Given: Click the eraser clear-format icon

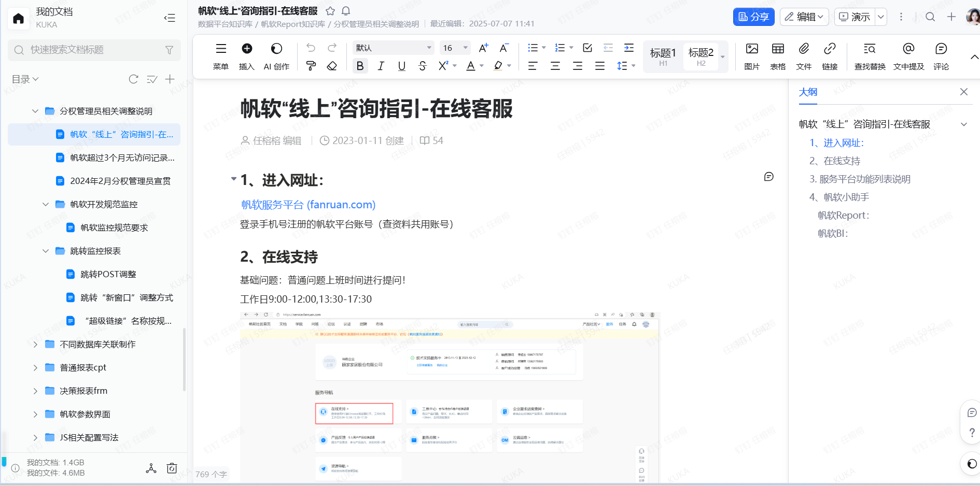Looking at the screenshot, I should pyautogui.click(x=332, y=66).
